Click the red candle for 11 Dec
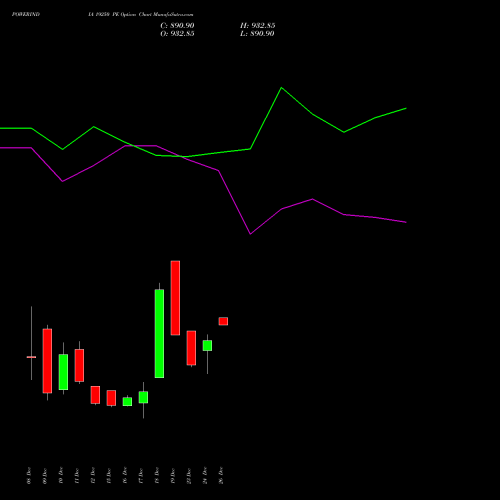The height and width of the screenshot is (500, 500). tap(79, 365)
